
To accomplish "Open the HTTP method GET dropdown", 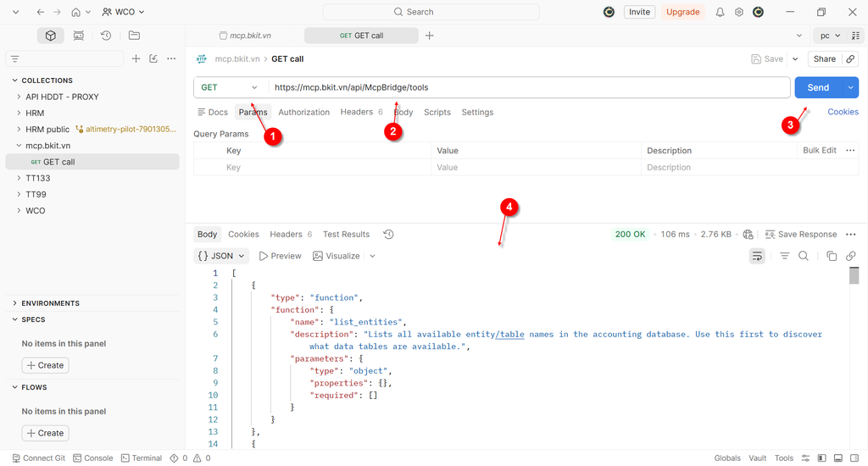I will [231, 87].
